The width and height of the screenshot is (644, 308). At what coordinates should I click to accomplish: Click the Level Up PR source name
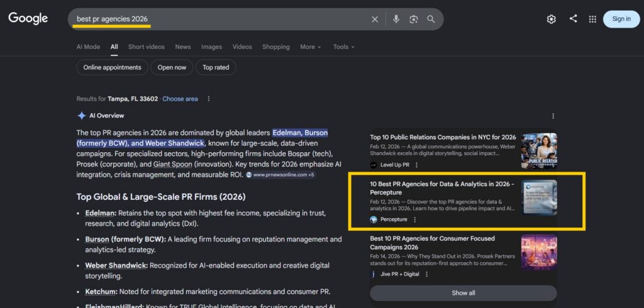pos(395,165)
